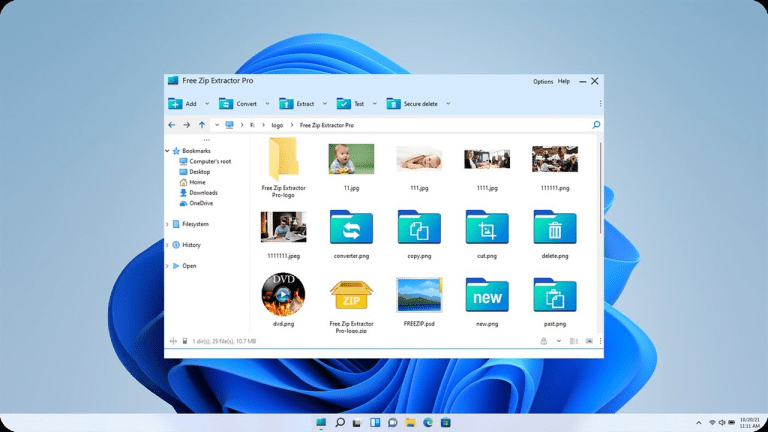Viewport: 768px width, 432px height.
Task: Click the Secure delete toolbar icon
Action: click(393, 103)
